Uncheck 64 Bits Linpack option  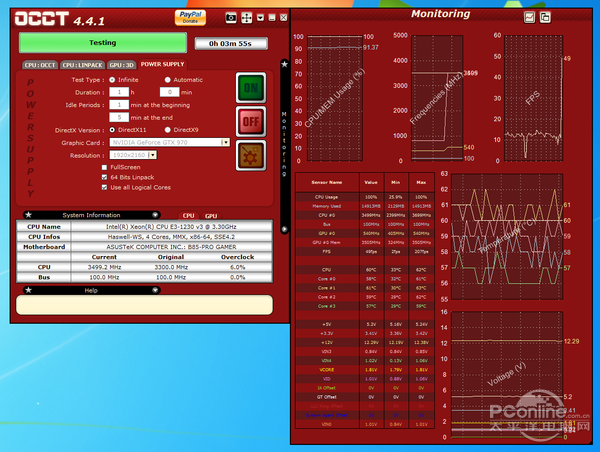pyautogui.click(x=104, y=177)
